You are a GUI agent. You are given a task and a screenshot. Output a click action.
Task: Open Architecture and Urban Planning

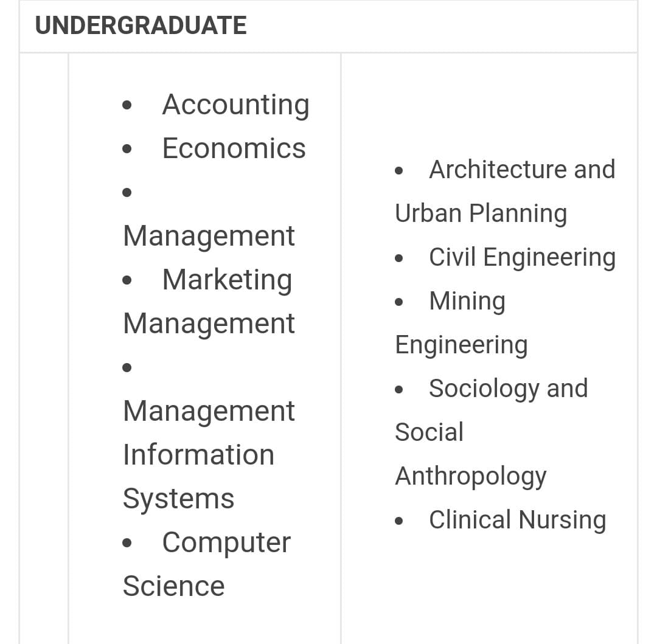(505, 192)
